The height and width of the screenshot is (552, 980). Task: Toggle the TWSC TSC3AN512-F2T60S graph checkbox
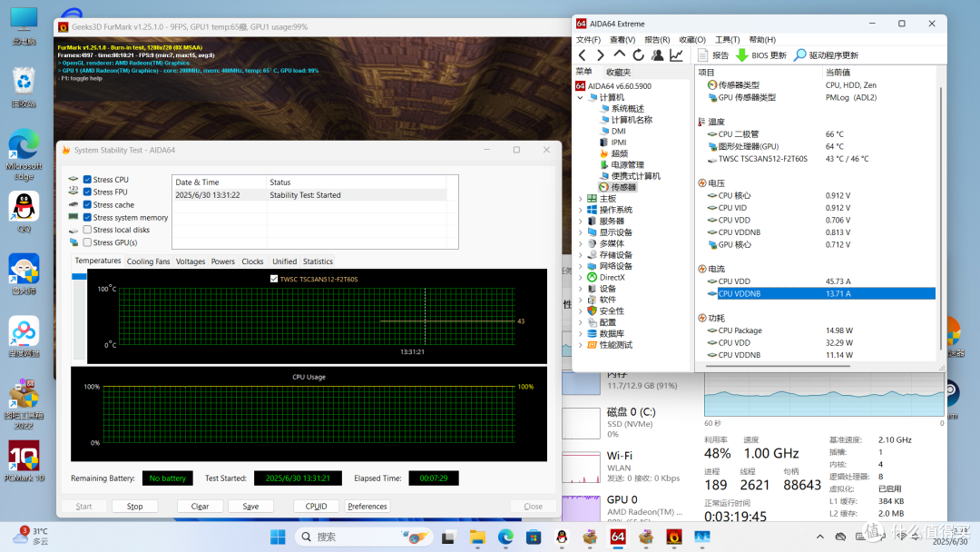click(x=274, y=279)
